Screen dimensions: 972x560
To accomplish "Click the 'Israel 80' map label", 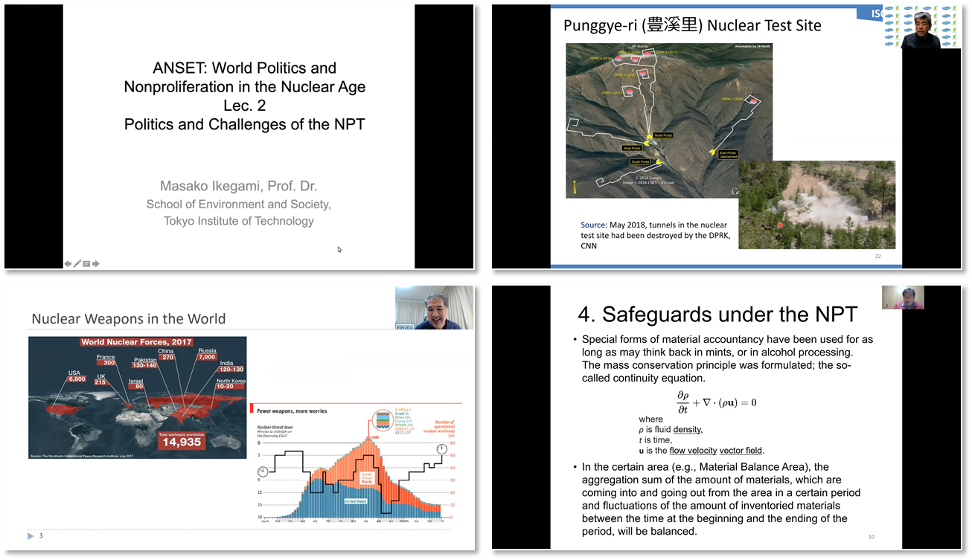I will coord(135,383).
